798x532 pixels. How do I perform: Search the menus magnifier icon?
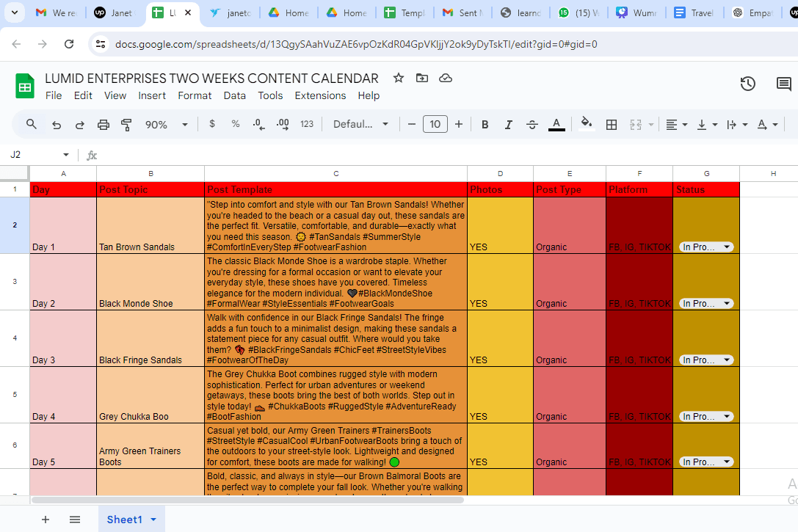point(31,124)
